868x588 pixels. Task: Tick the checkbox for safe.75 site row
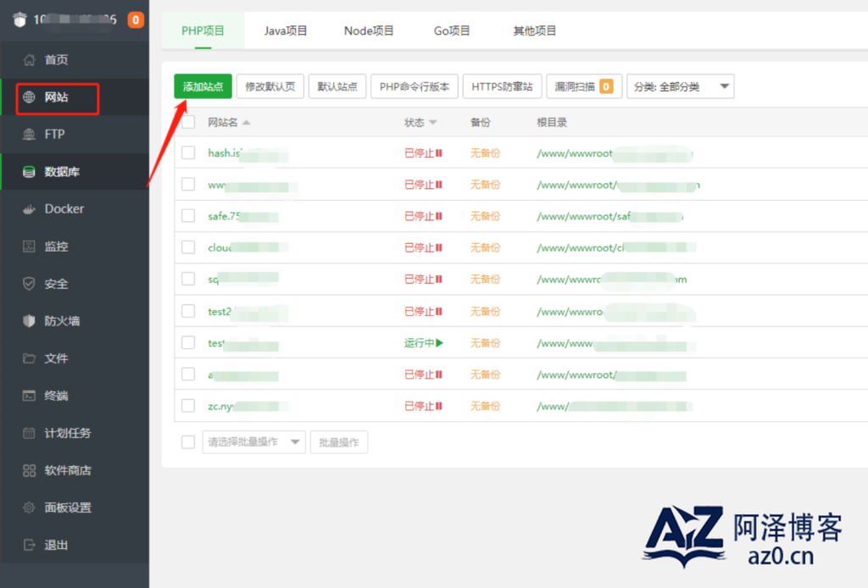[188, 216]
